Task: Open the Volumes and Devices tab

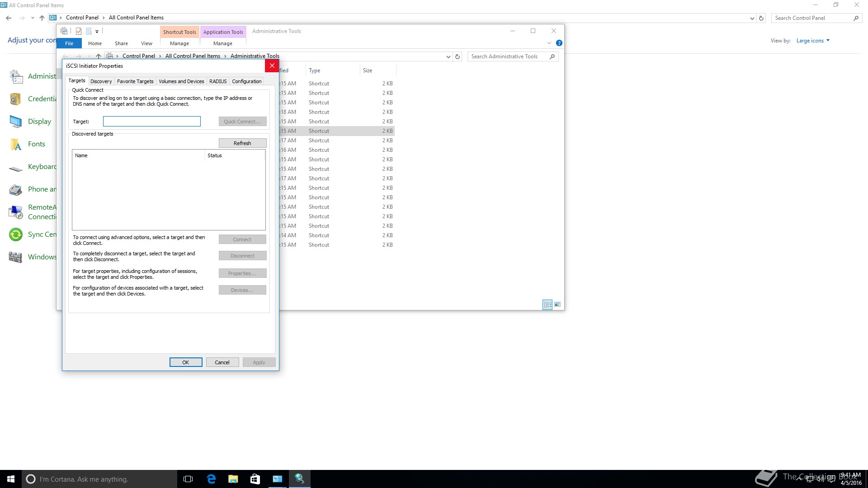Action: point(181,81)
